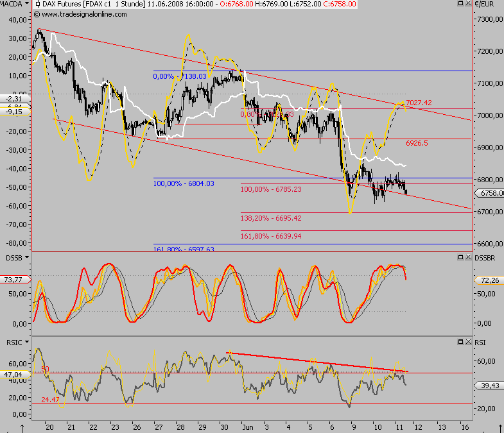Click the -80,00 MACD scale label
Screen dimensions: 504x433
pyautogui.click(x=17, y=243)
